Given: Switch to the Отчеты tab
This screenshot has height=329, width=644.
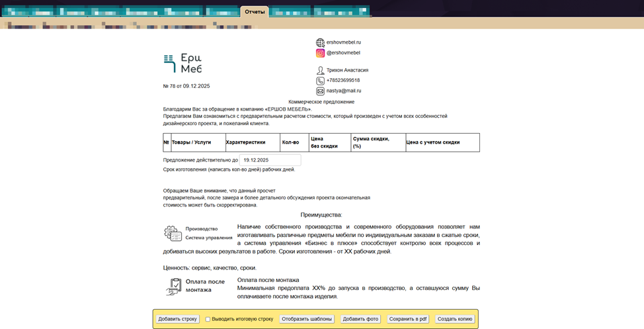Looking at the screenshot, I should pyautogui.click(x=255, y=12).
